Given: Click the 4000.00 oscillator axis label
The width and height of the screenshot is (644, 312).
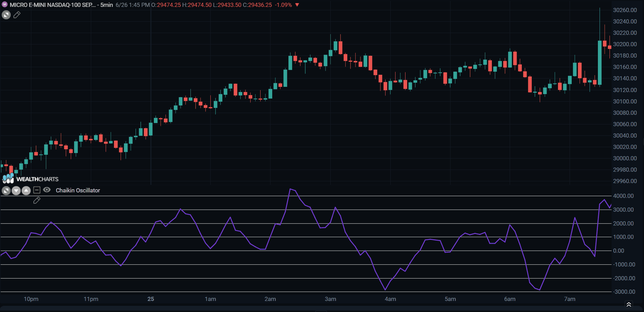Looking at the screenshot, I should coord(623,196).
